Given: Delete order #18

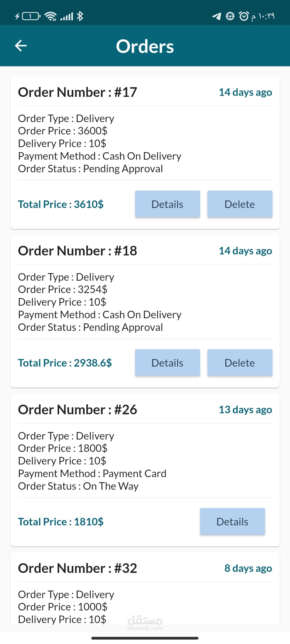Looking at the screenshot, I should tap(240, 363).
